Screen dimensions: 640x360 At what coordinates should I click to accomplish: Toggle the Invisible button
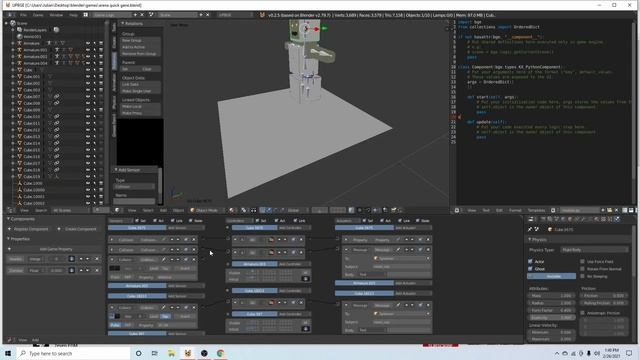(552, 276)
